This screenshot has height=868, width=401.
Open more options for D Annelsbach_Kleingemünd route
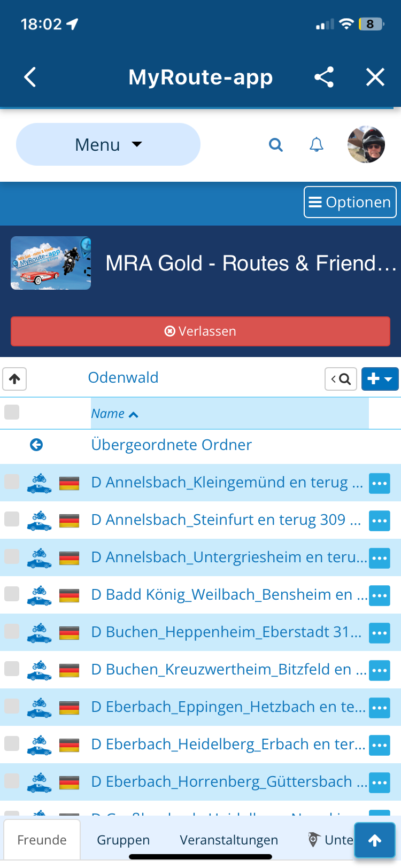tap(380, 483)
